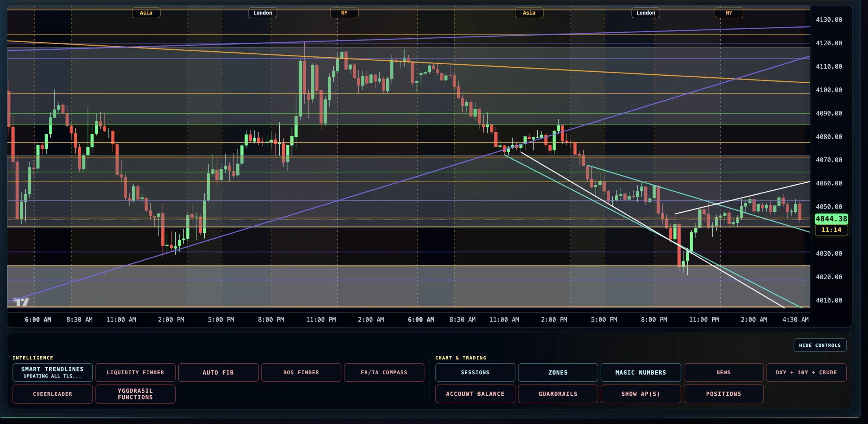The width and height of the screenshot is (868, 424).
Task: Click the 4090.00 price axis label
Action: click(x=829, y=113)
